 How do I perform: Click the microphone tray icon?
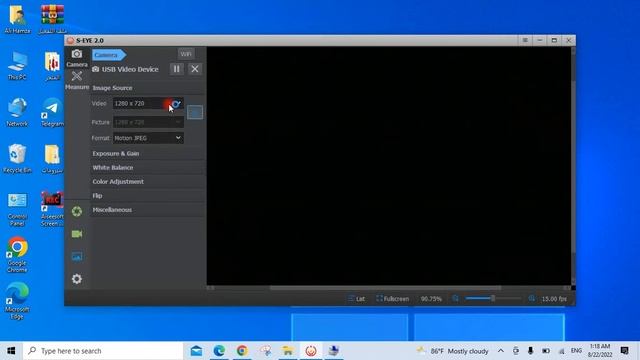click(x=531, y=351)
